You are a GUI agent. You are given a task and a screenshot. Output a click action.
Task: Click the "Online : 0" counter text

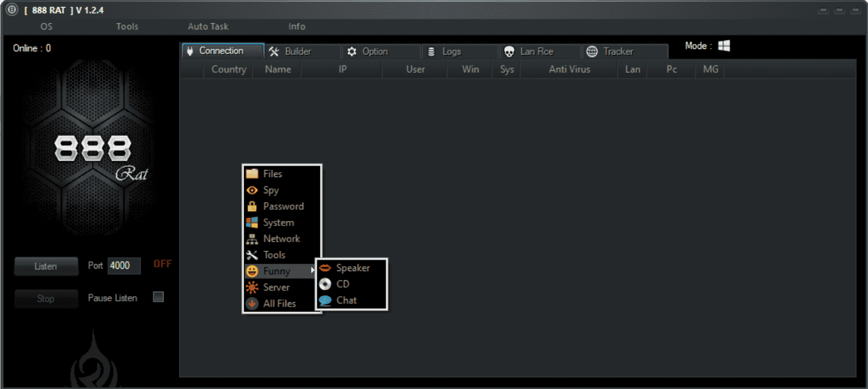32,48
